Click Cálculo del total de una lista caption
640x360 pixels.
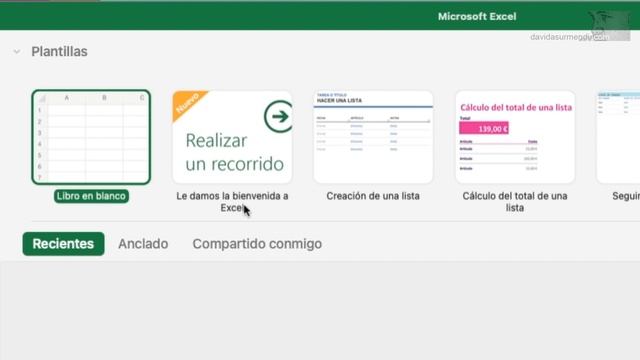pos(515,202)
